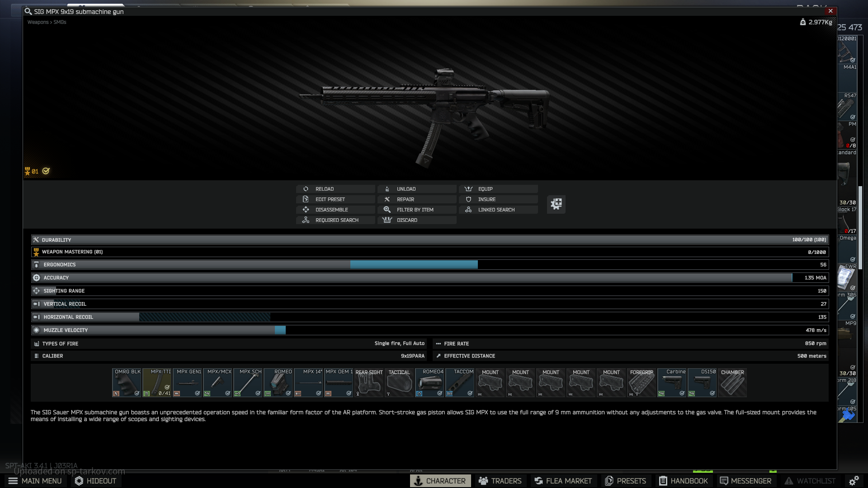868x488 pixels.
Task: Select the TACCOM mod slot
Action: point(460,383)
